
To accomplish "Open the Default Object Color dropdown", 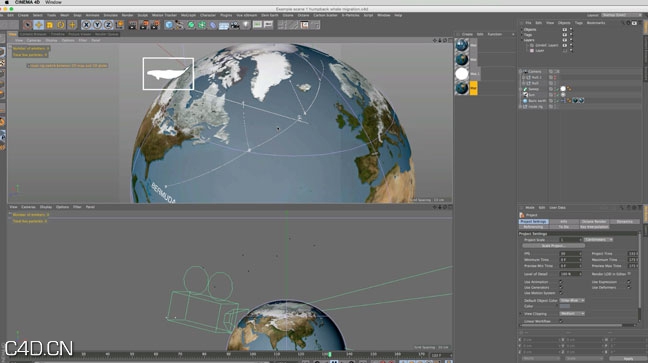I will tap(572, 301).
